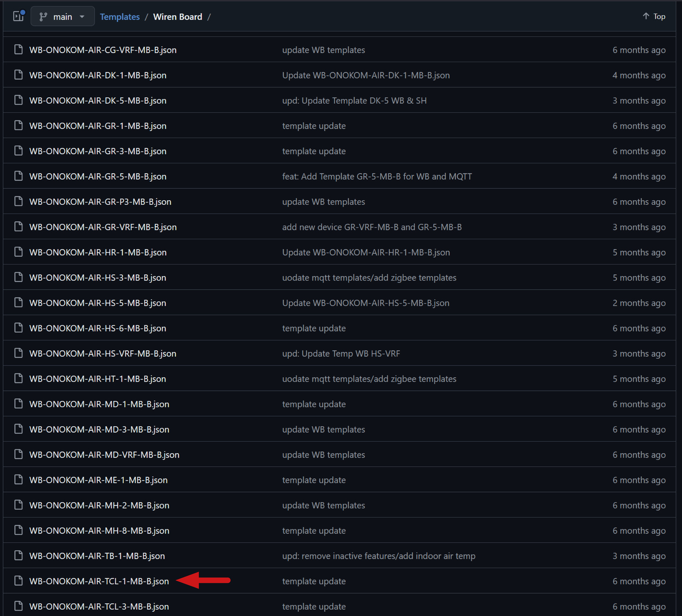Open the Wiren Board breadcrumb
Screen dimensions: 682x616
click(x=178, y=17)
